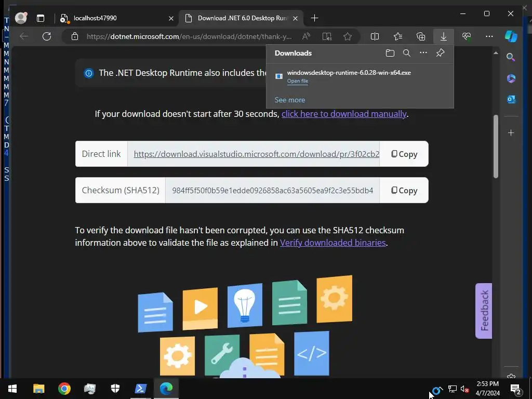Select Edge in taskbar
Screen dimensions: 532x399
pos(166,389)
